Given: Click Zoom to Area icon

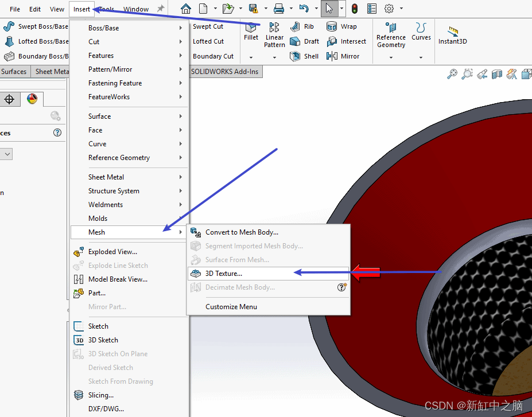Looking at the screenshot, I should click(467, 73).
